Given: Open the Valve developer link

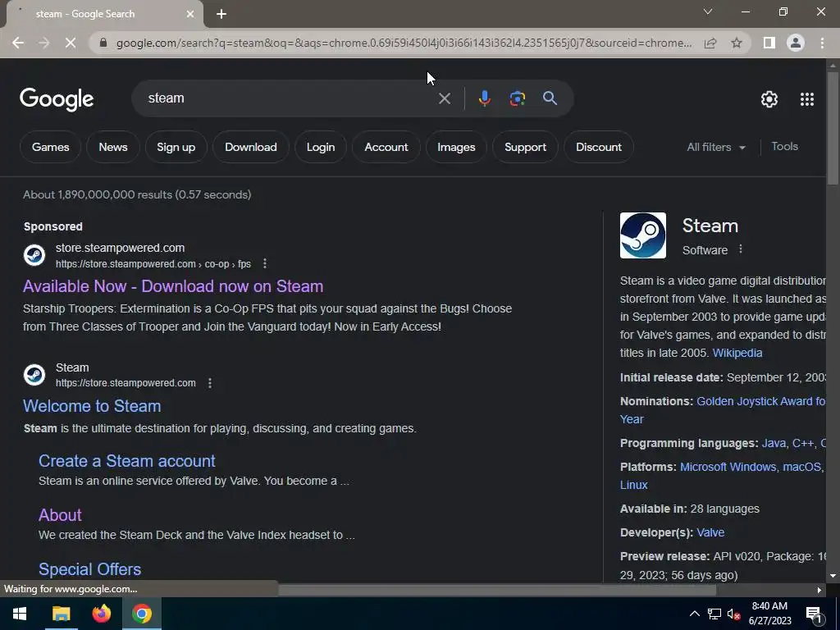Looking at the screenshot, I should coord(710,532).
